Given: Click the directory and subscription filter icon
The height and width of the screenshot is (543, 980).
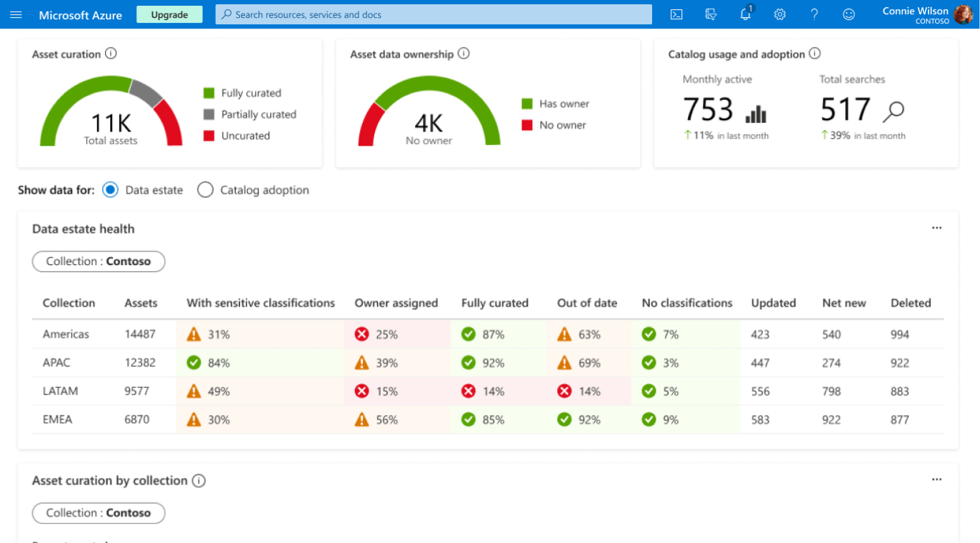Looking at the screenshot, I should (x=711, y=15).
